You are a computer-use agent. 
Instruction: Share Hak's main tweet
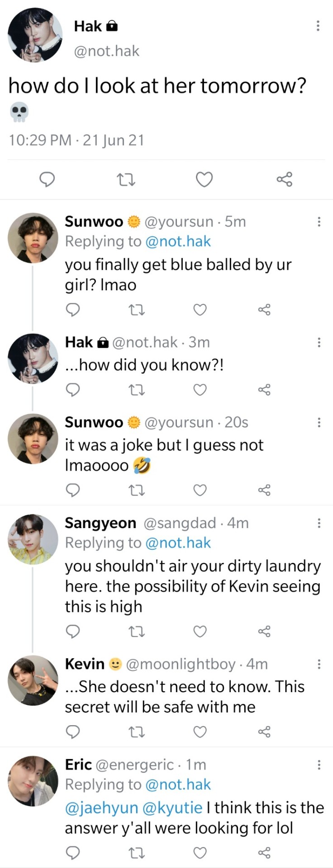tap(284, 180)
